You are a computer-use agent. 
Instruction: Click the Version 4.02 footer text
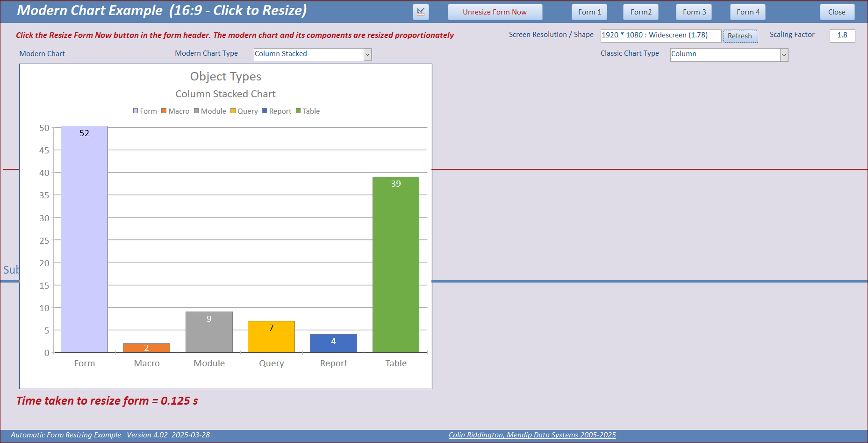(147, 435)
